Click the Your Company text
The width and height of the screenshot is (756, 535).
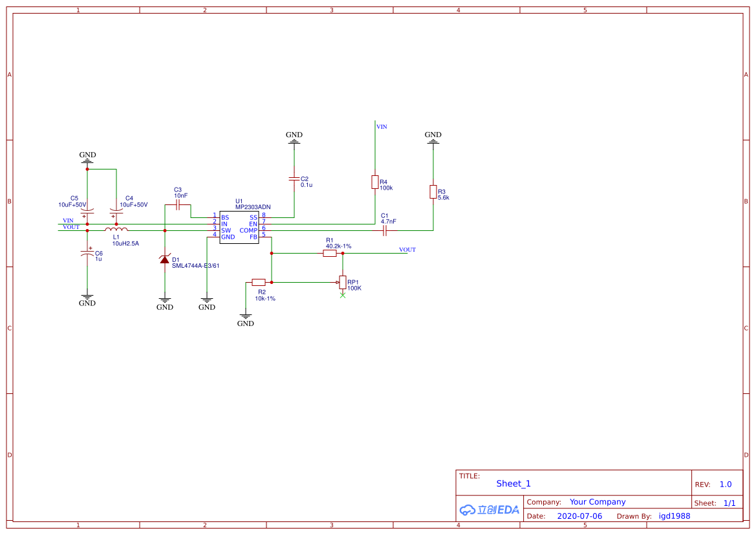click(x=598, y=502)
